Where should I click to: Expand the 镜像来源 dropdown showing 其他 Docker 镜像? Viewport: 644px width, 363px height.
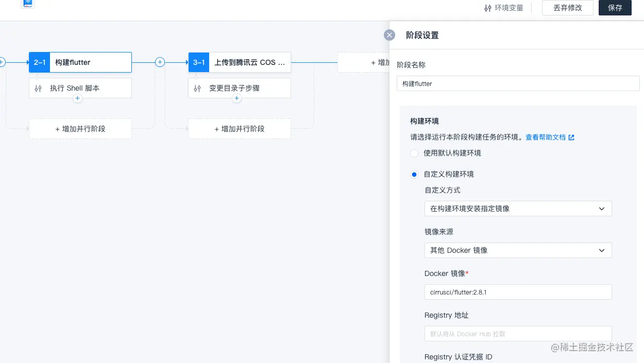pos(518,250)
